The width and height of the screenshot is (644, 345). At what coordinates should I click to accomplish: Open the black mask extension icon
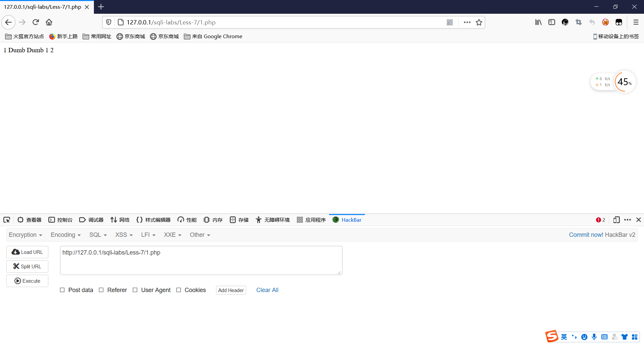coord(619,22)
